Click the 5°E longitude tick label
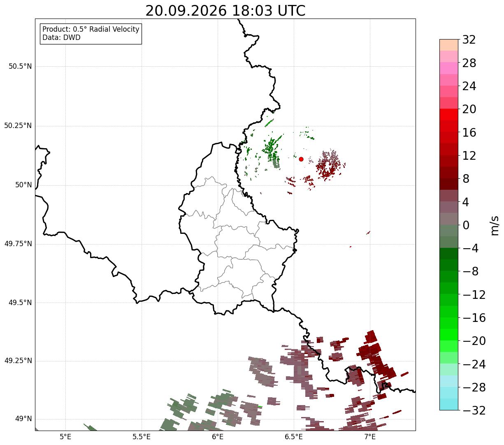The width and height of the screenshot is (504, 445). pos(65,436)
